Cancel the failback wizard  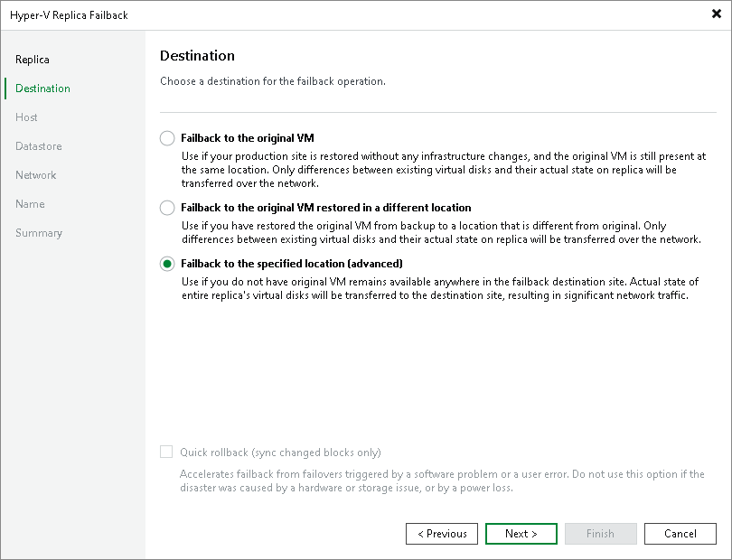[680, 534]
